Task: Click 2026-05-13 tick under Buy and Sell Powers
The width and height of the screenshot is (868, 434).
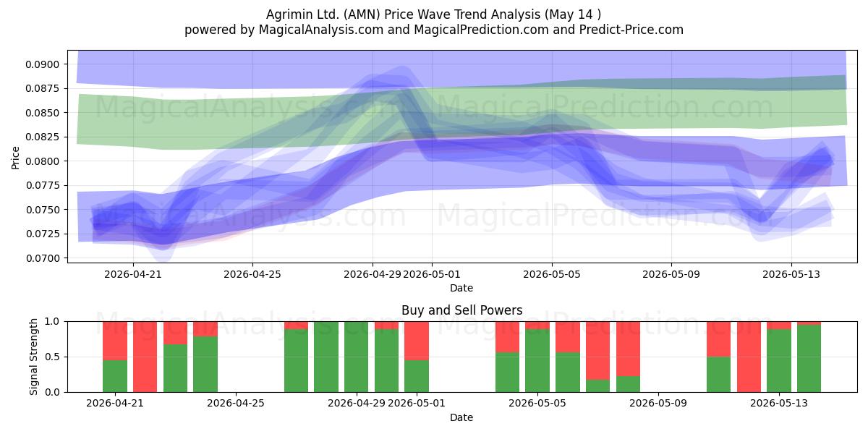Action: point(779,404)
